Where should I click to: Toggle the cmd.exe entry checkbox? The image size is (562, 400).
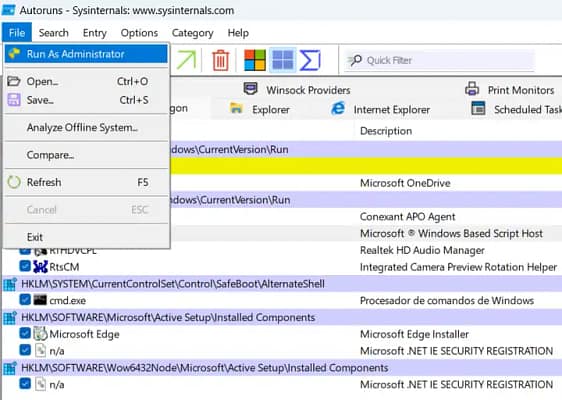(x=25, y=300)
